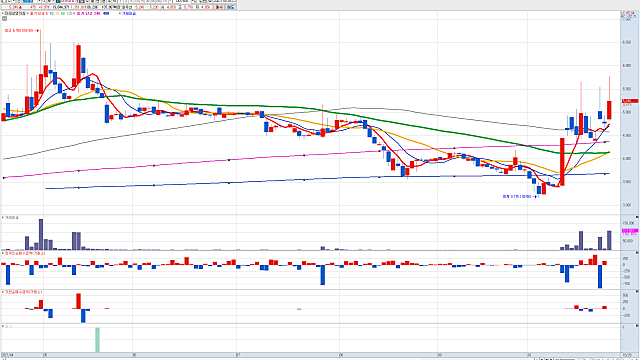Click the blue legend label at top of chart
This screenshot has width=640, height=360.
point(129,13)
